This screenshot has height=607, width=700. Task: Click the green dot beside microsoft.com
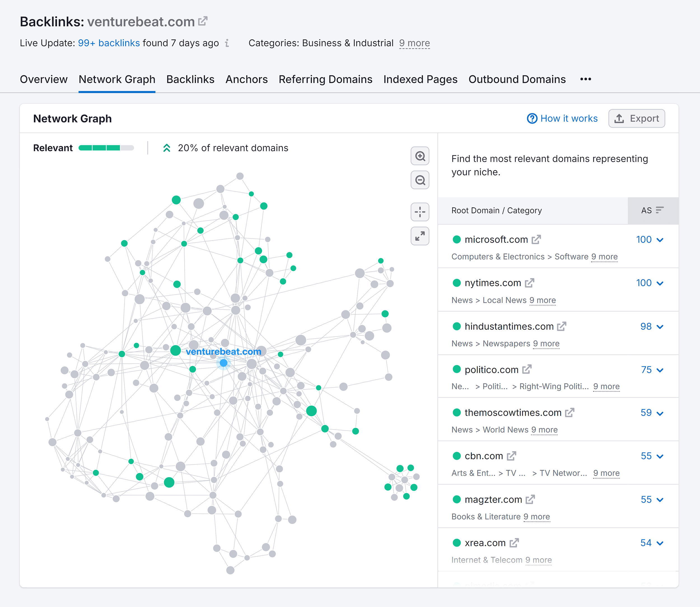tap(456, 239)
